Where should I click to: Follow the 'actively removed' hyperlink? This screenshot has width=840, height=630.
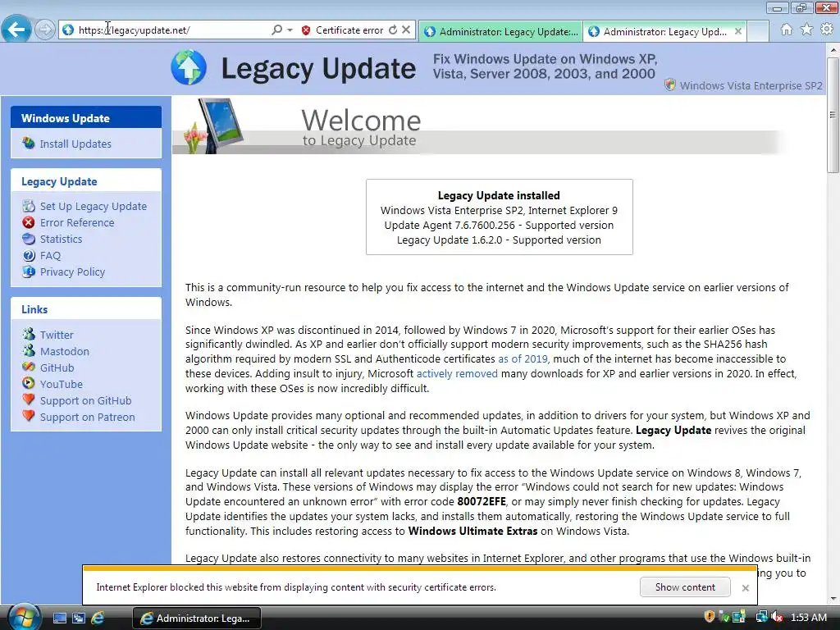click(457, 373)
